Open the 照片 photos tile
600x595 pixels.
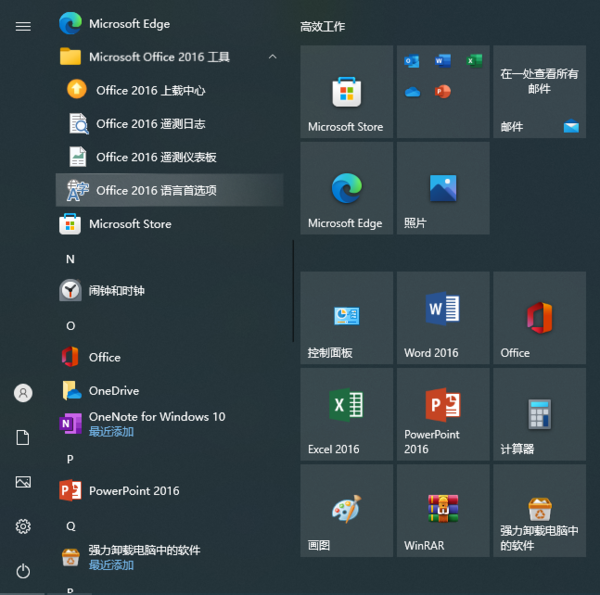(443, 188)
